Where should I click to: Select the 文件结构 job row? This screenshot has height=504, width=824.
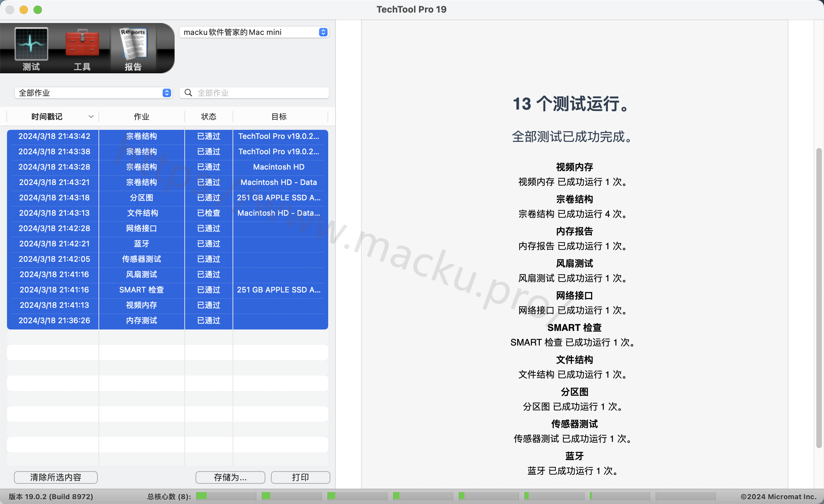click(x=168, y=213)
